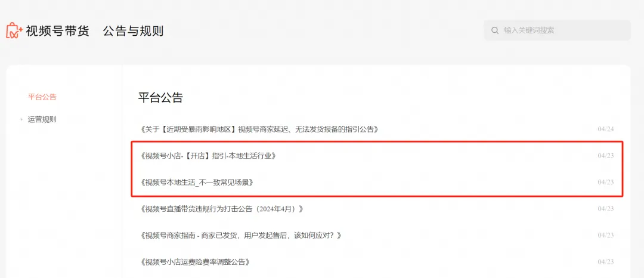Image resolution: width=644 pixels, height=278 pixels.
Task: Open the 近期受暴雨影响地区 shipping delay announcement
Action: coord(259,129)
